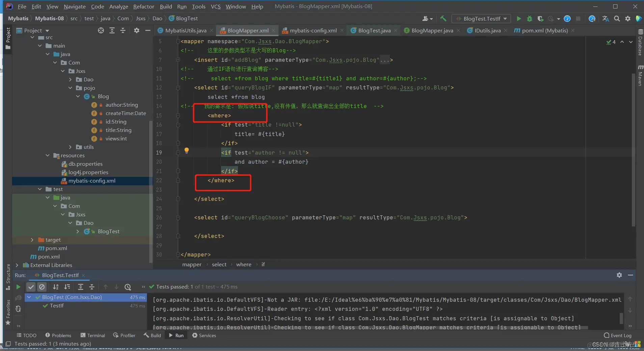Switch to MybatisUtils.java editor tab
This screenshot has height=351, width=644.
click(x=186, y=30)
